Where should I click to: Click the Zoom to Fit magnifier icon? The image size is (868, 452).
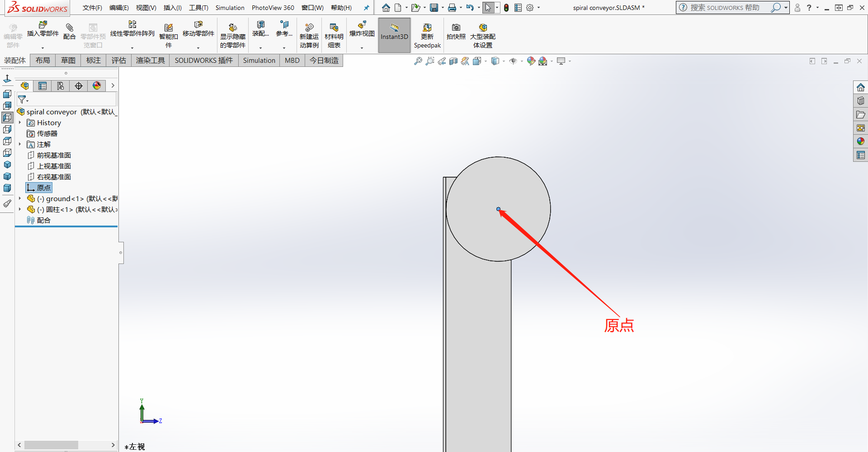(x=418, y=61)
